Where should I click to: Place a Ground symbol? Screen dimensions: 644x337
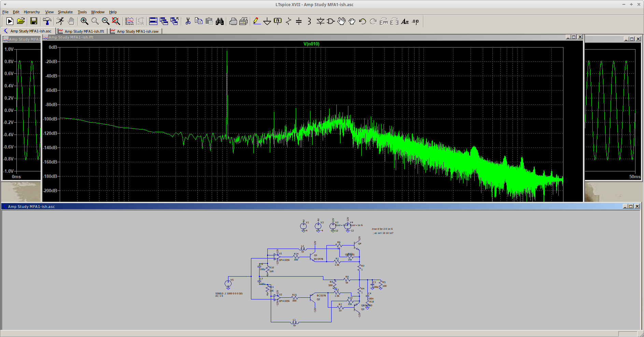pos(267,22)
